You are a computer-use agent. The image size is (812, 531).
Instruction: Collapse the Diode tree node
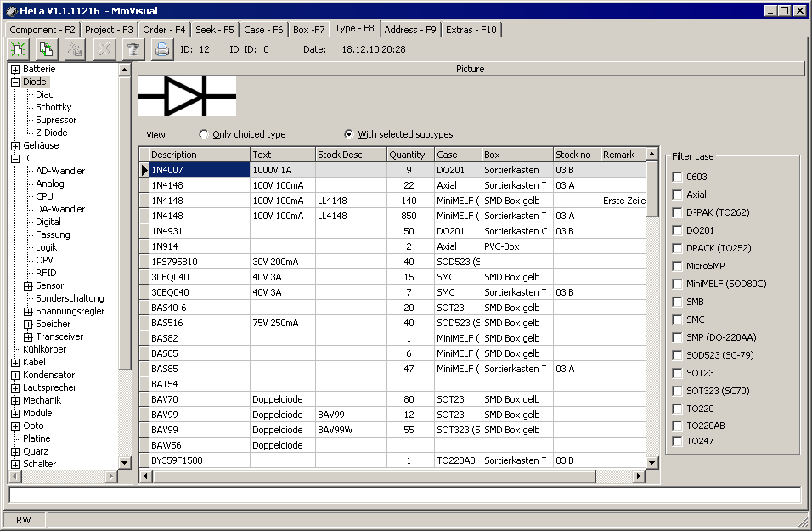click(x=15, y=82)
